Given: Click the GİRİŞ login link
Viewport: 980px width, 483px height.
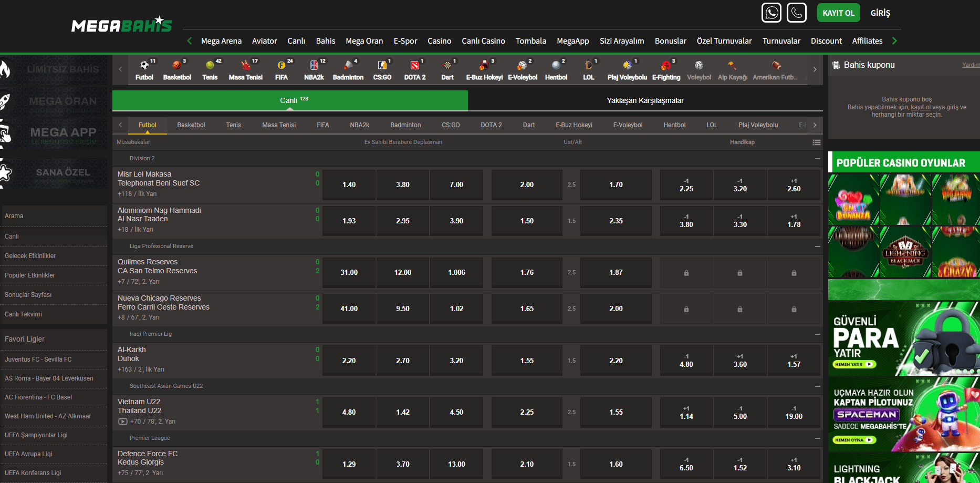Looking at the screenshot, I should click(880, 13).
